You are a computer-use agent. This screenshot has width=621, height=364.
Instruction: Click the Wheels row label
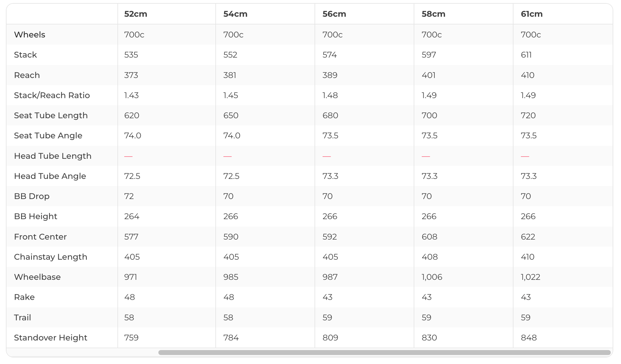tap(30, 34)
